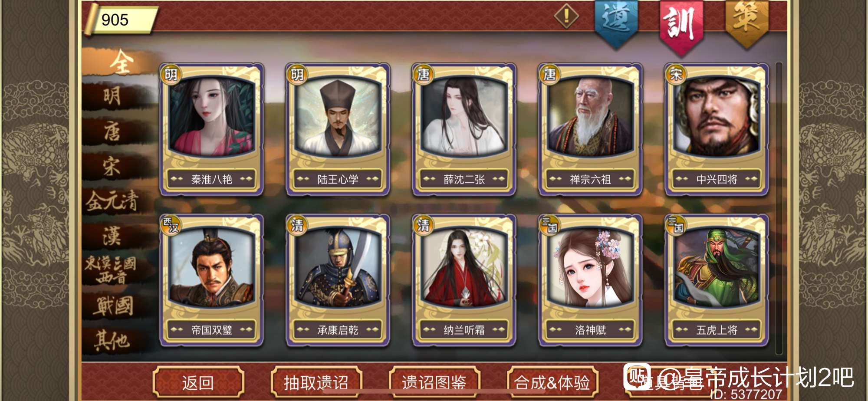Image resolution: width=868 pixels, height=401 pixels.
Task: Filter by the 唐 dynasty tab
Action: click(x=113, y=131)
